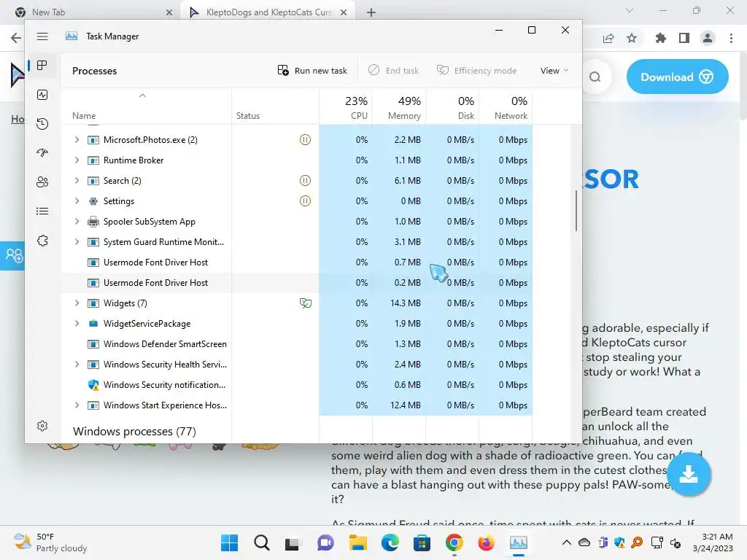Sort by the Memory column header
This screenshot has height=560, width=747.
(x=399, y=106)
